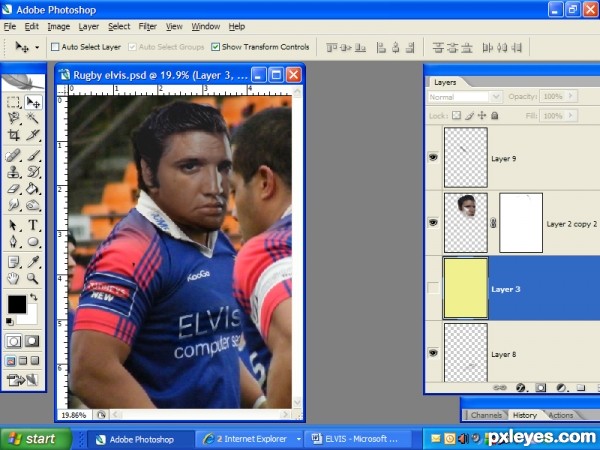
Task: Open the File menu
Action: pyautogui.click(x=10, y=26)
